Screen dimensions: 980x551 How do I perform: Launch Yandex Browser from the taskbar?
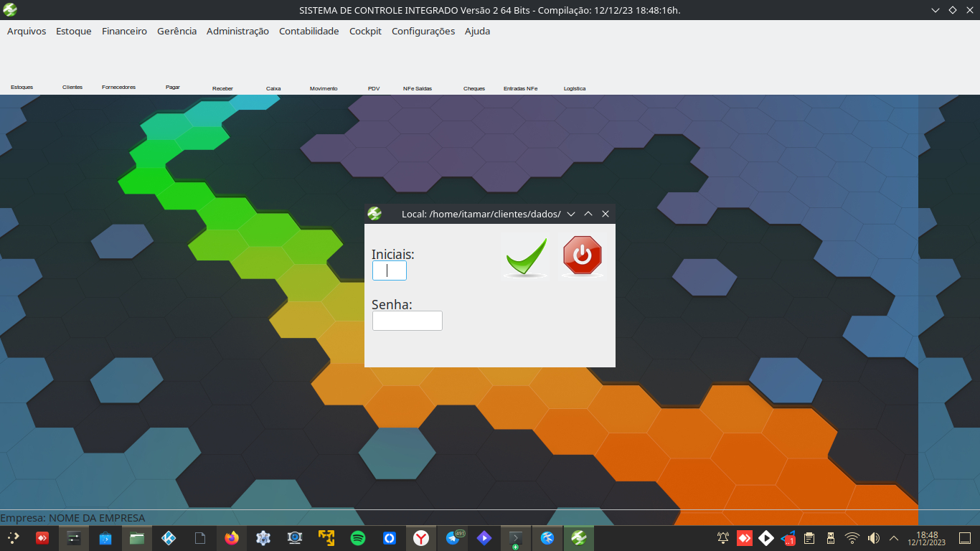tap(421, 537)
